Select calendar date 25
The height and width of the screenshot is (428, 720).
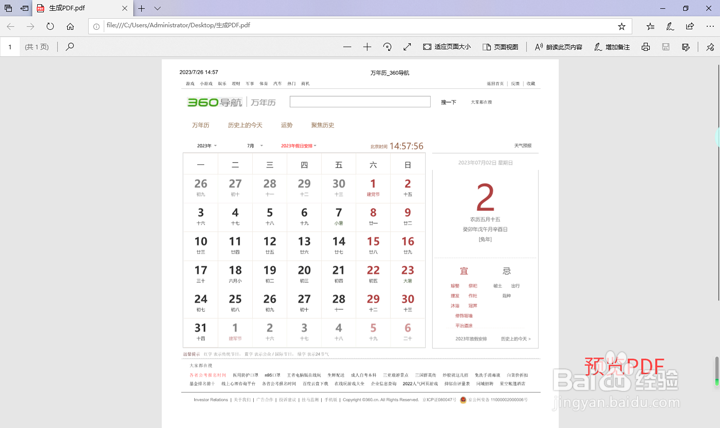click(x=235, y=303)
